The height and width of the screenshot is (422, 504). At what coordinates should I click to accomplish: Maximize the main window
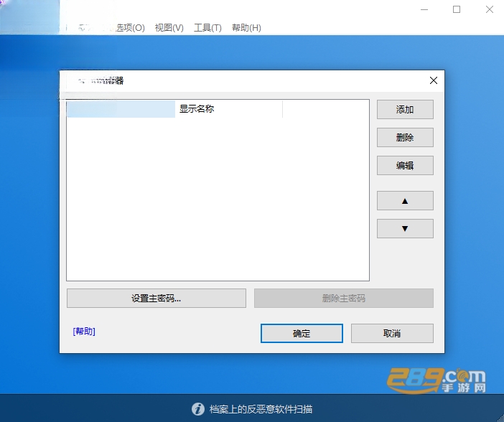(x=457, y=9)
